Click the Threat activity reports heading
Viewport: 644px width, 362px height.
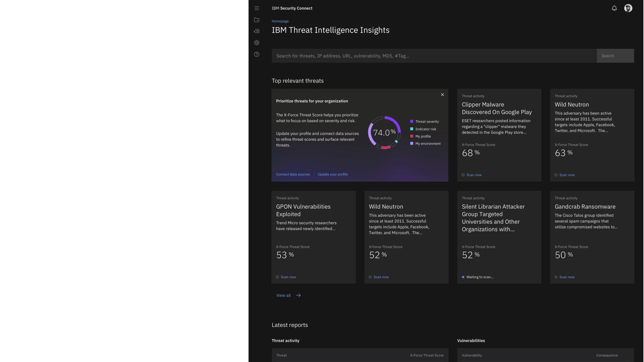286,341
